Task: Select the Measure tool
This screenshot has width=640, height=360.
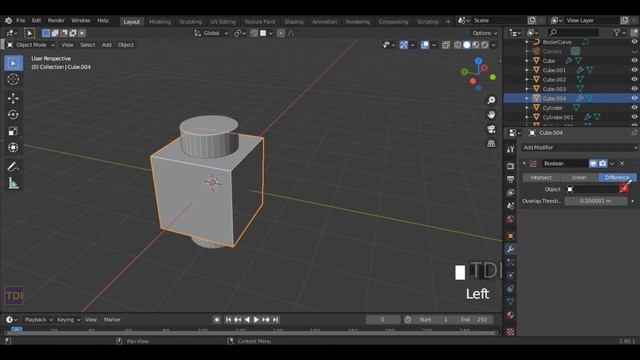Action: coord(13,183)
